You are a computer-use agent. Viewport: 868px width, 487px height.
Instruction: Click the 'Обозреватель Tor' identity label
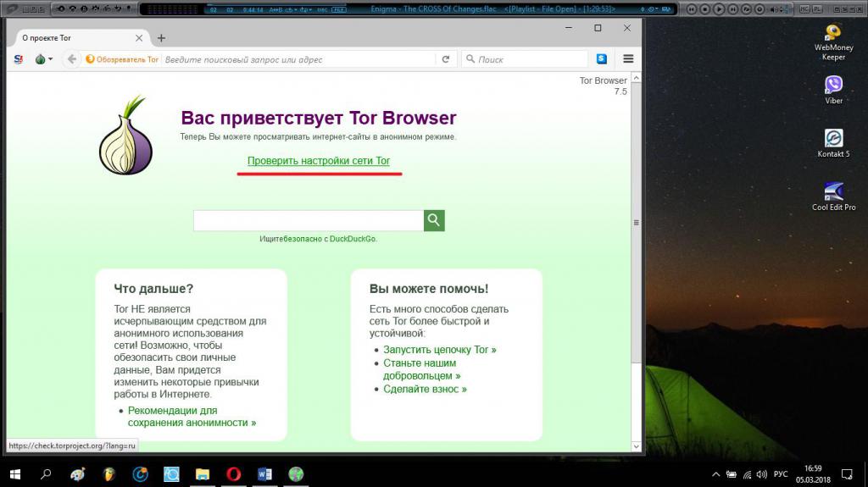(122, 59)
